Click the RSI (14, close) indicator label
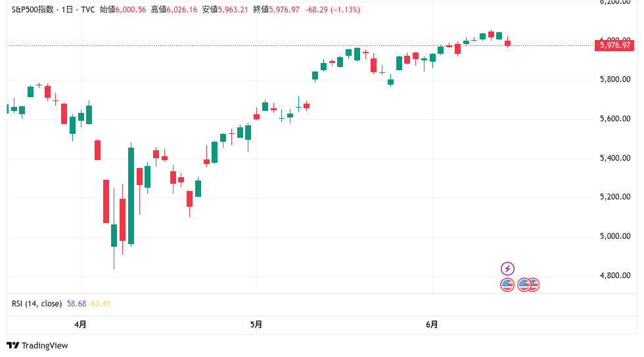This screenshot has width=644, height=357. [x=37, y=304]
